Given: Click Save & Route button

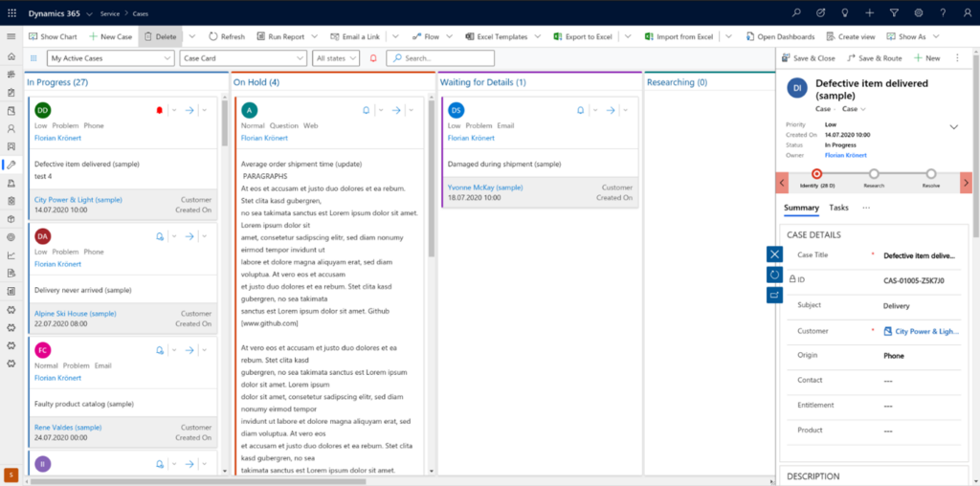Looking at the screenshot, I should pos(875,58).
